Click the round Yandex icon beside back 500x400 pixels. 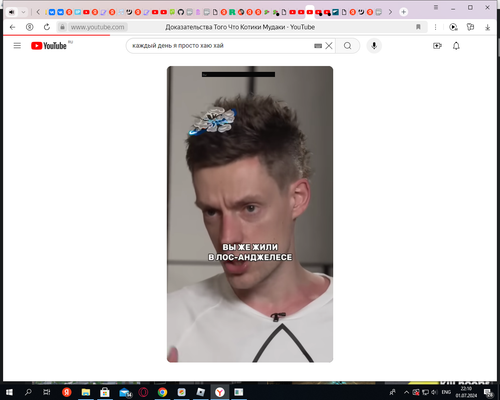(30, 27)
